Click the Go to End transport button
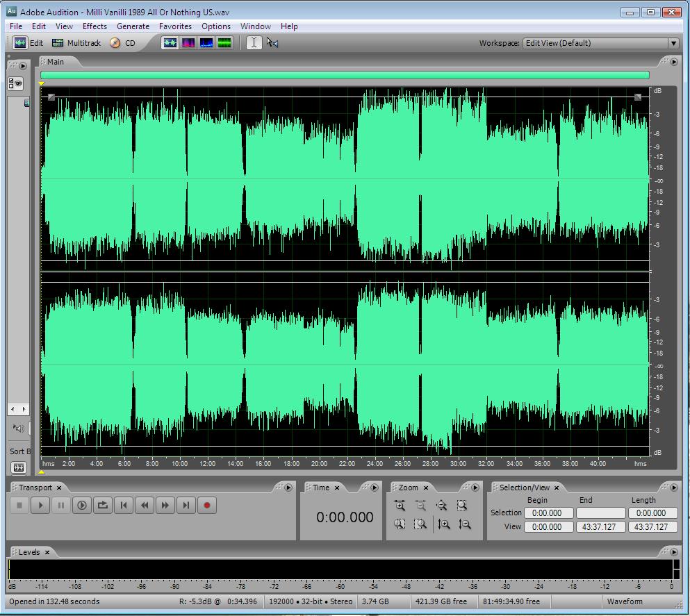Screen dimensions: 690x616 [186, 506]
